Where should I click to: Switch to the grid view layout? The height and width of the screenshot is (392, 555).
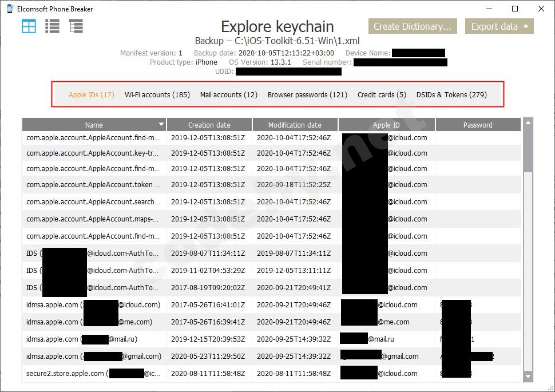[x=28, y=26]
